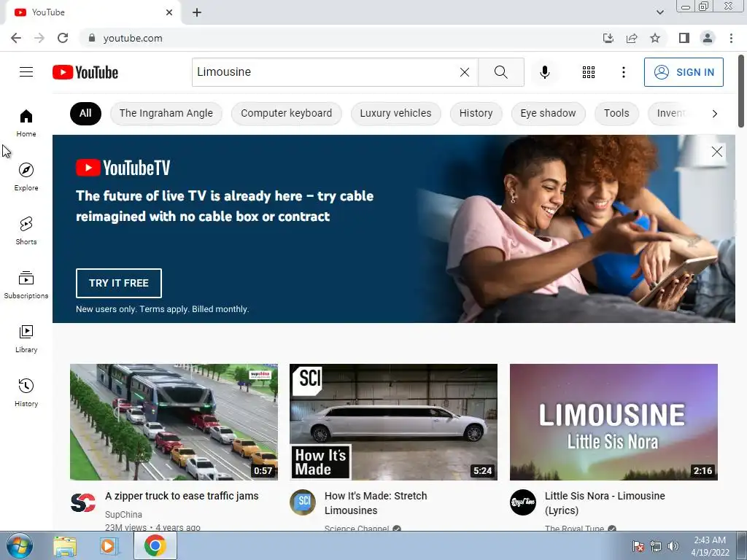
Task: Open Subscriptions in sidebar
Action: 26,284
